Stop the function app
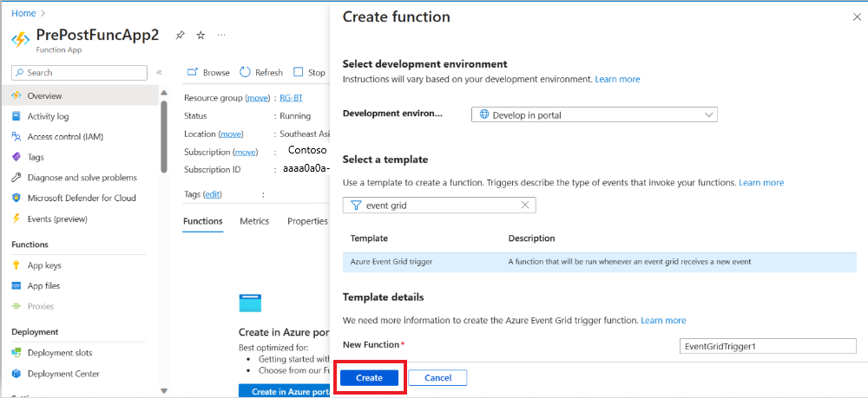This screenshot has width=868, height=398. pos(310,73)
